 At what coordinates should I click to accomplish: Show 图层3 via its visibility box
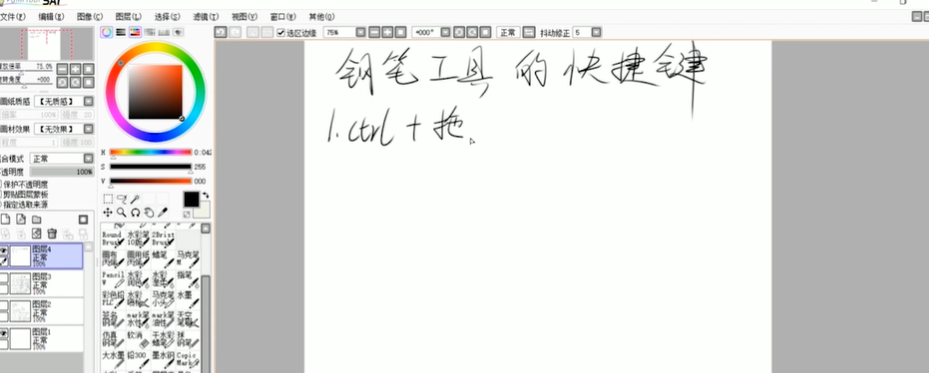pyautogui.click(x=4, y=278)
